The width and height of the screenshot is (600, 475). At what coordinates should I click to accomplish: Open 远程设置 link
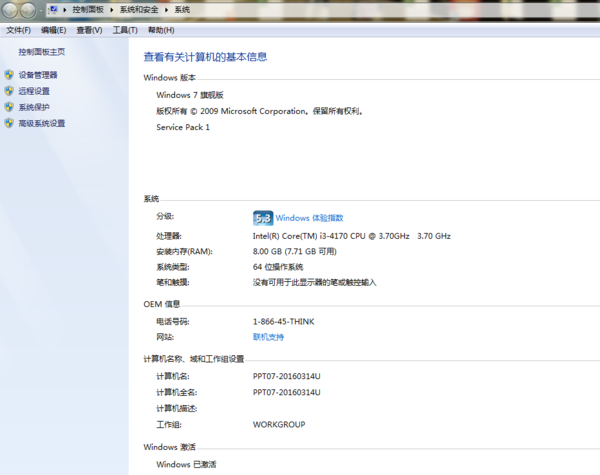[x=34, y=91]
